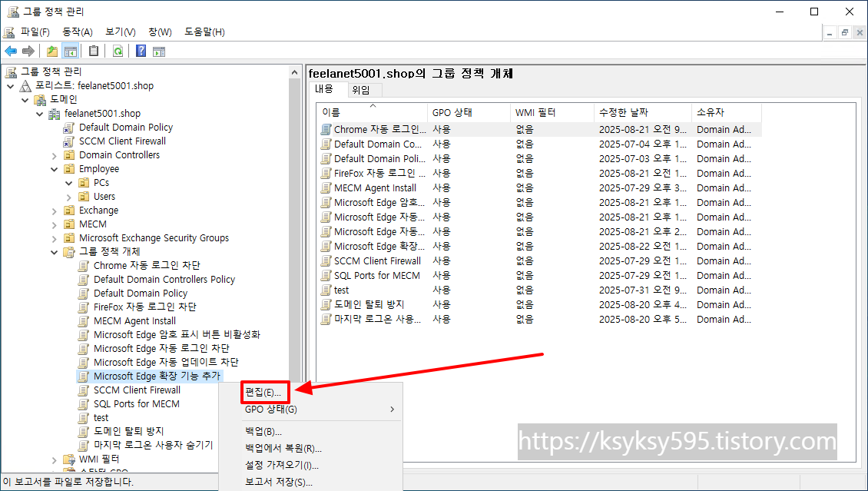This screenshot has height=491, width=868.
Task: Select 그룹 정책 관리 root tree node
Action: click(x=51, y=72)
